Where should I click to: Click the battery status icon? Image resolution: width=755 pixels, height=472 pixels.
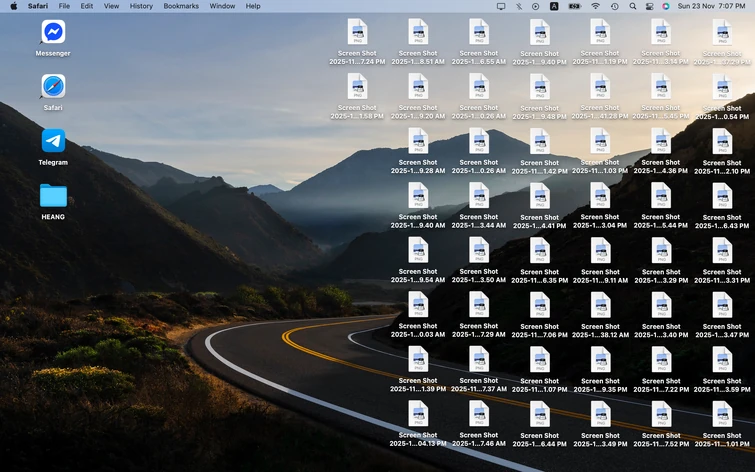point(574,6)
